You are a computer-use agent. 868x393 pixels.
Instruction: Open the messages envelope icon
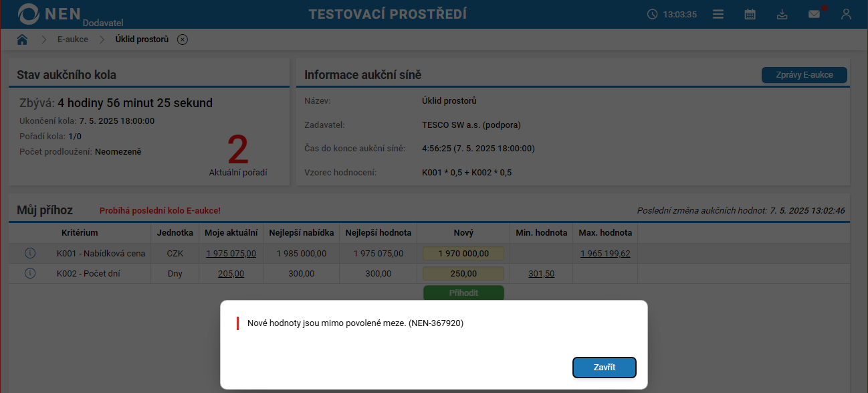pyautogui.click(x=814, y=14)
